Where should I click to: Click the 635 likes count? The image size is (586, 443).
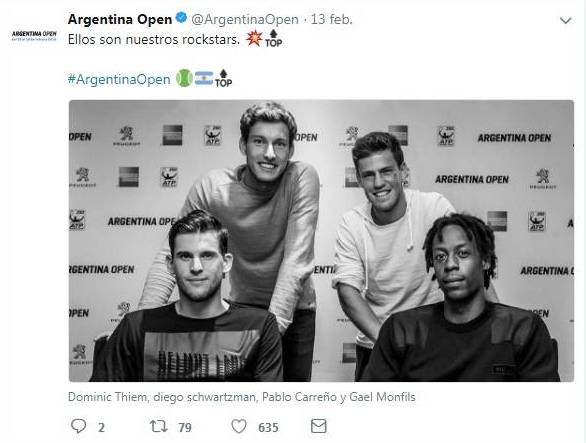point(268,427)
